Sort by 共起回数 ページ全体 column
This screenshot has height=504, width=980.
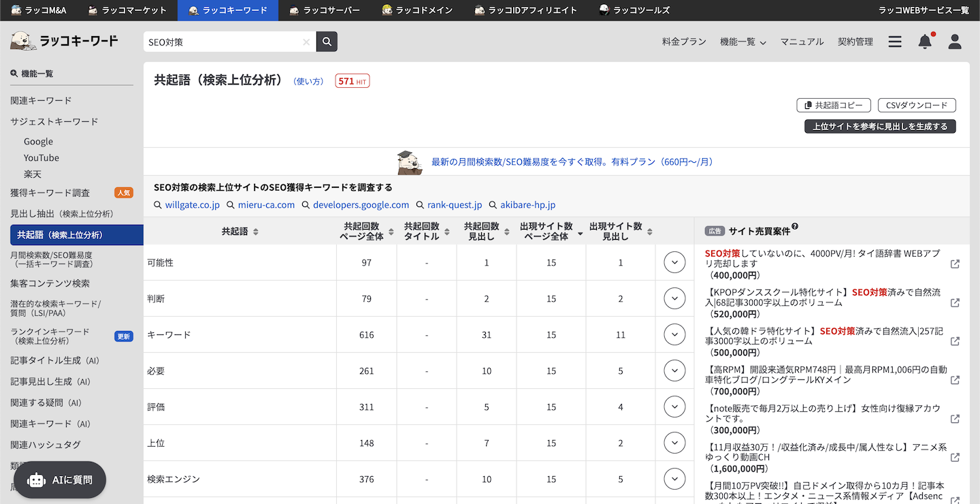391,232
